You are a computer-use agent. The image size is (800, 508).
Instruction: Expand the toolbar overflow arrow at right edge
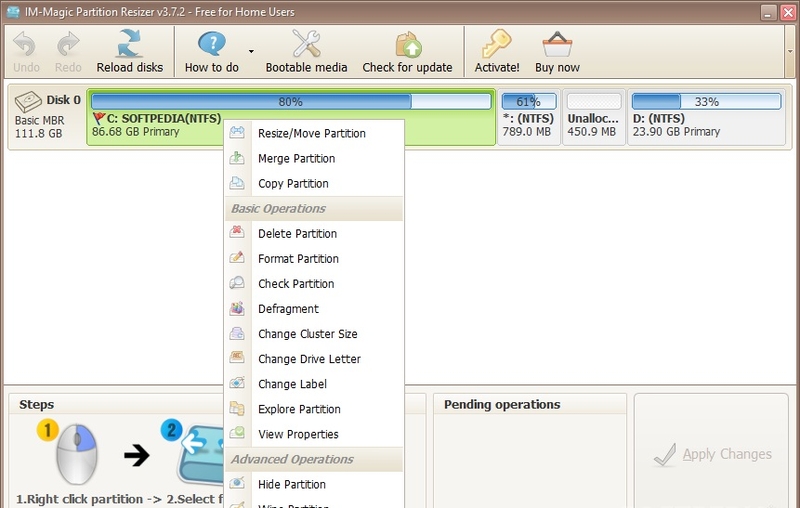pyautogui.click(x=790, y=52)
